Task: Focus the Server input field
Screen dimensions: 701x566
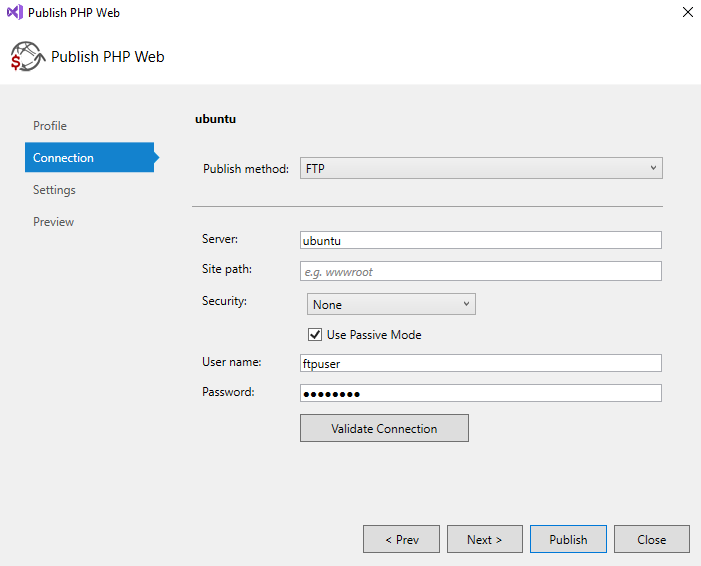Action: coord(481,240)
